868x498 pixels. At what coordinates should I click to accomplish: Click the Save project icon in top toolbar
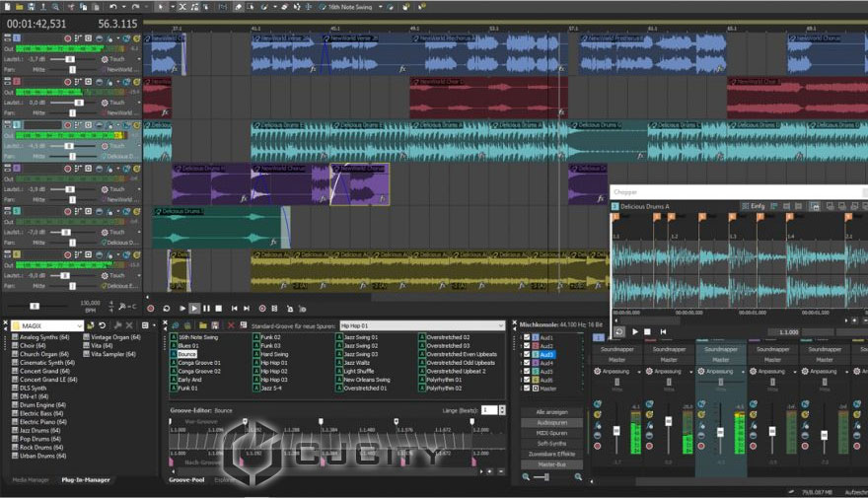coord(32,7)
